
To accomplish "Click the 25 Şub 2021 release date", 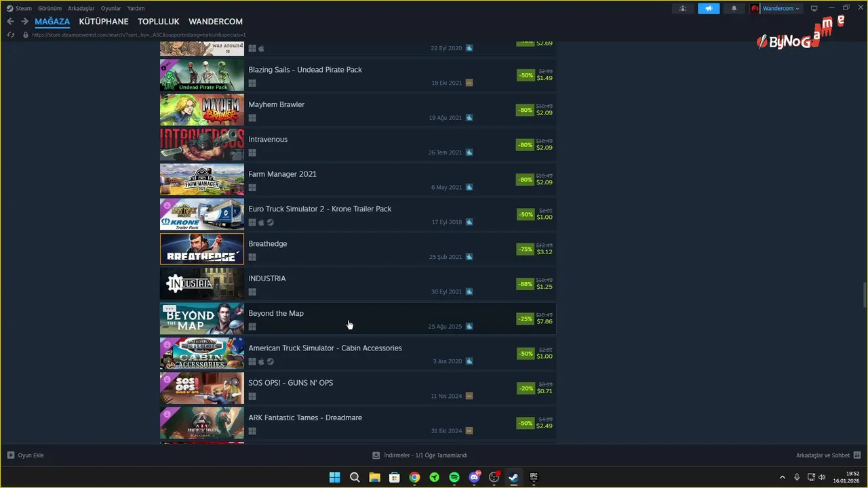I will [446, 257].
